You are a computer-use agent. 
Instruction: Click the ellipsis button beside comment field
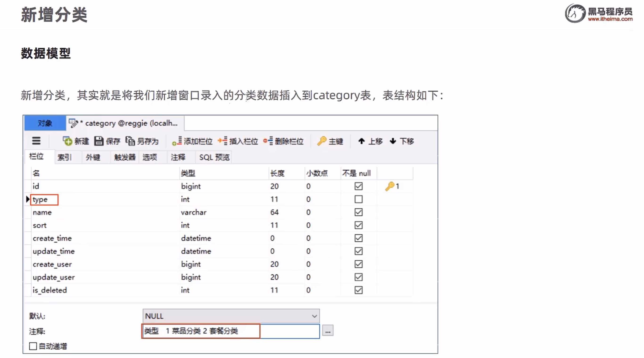coord(328,331)
